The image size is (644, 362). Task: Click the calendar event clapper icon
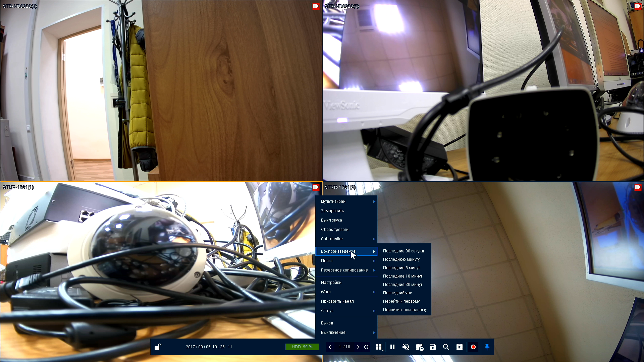(419, 347)
